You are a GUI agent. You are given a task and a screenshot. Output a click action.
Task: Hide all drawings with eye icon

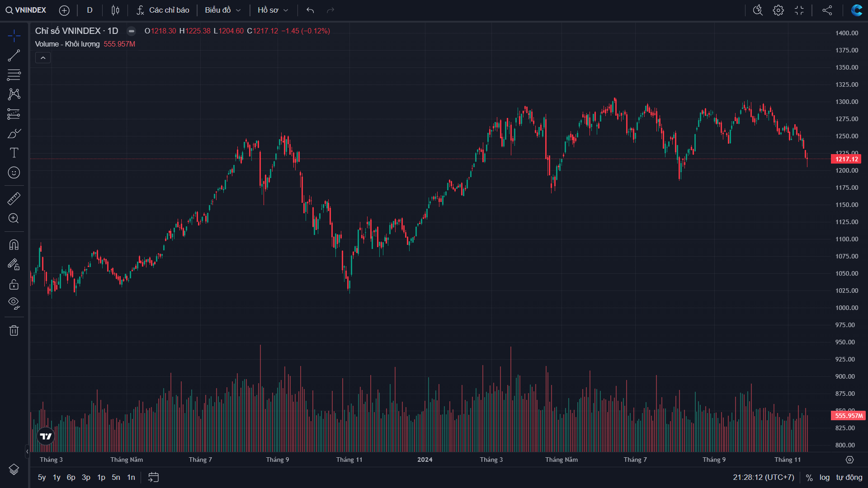14,303
